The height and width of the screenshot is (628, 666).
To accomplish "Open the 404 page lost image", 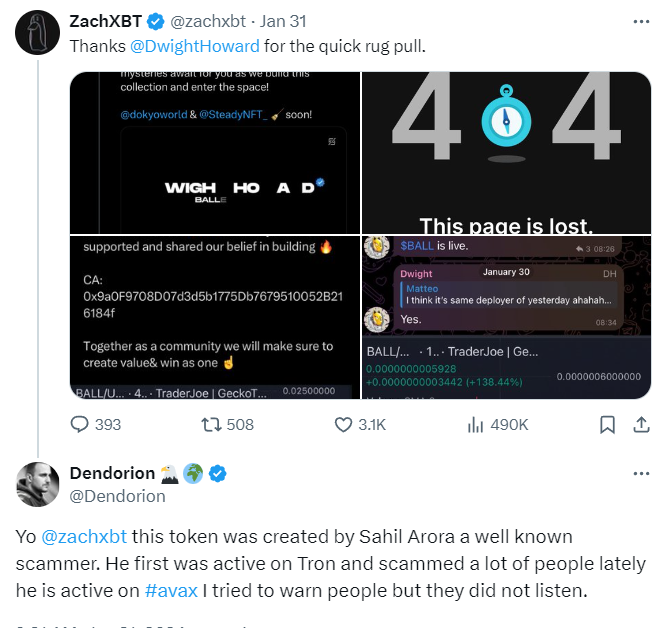I will click(x=506, y=152).
